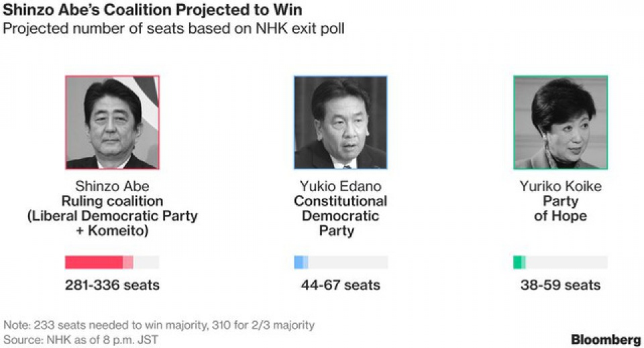Click the "Yukio Edano" name label
Image resolution: width=644 pixels, height=348 pixels.
[x=340, y=186]
